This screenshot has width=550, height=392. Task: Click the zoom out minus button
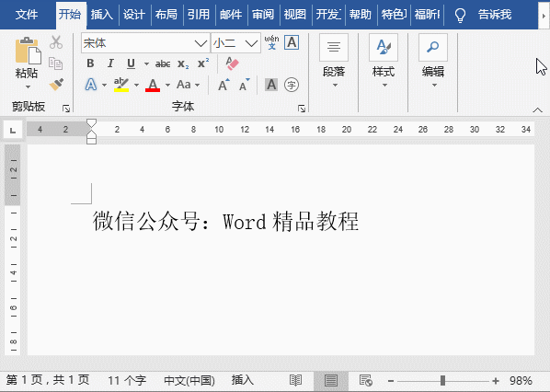click(391, 381)
